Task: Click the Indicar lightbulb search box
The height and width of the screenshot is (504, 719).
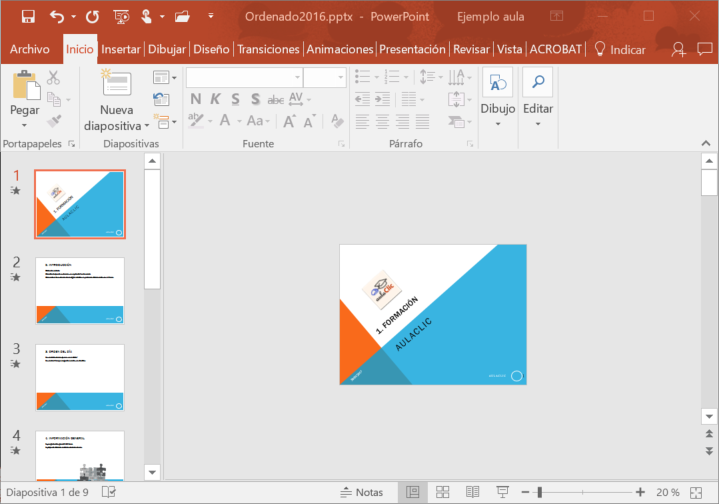Action: (x=620, y=49)
